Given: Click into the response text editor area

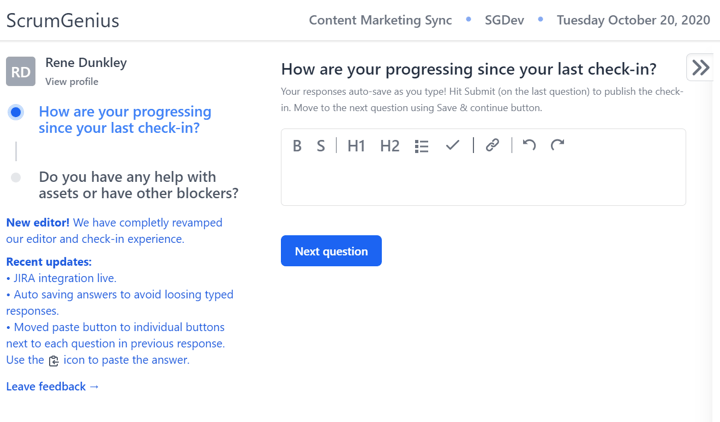Looking at the screenshot, I should (x=483, y=182).
